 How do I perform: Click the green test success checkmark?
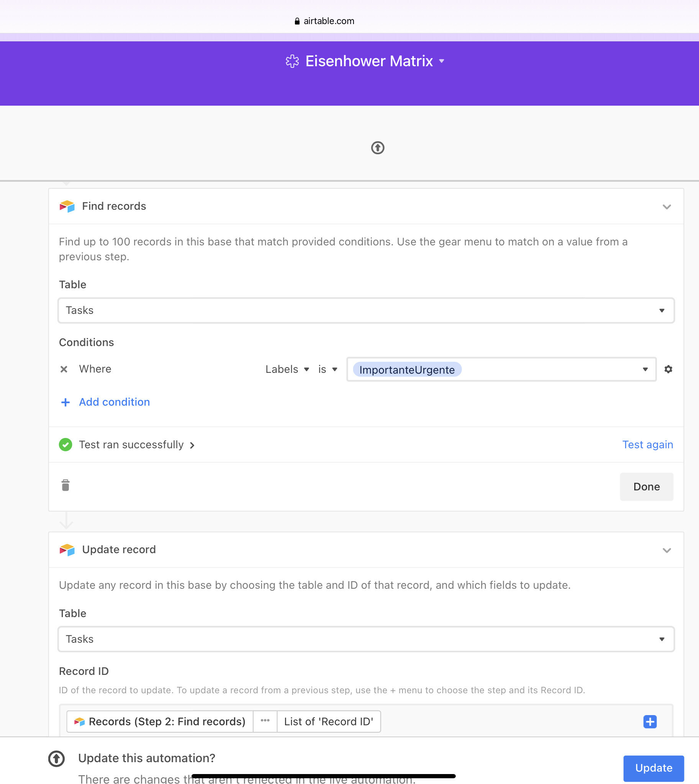coord(65,444)
